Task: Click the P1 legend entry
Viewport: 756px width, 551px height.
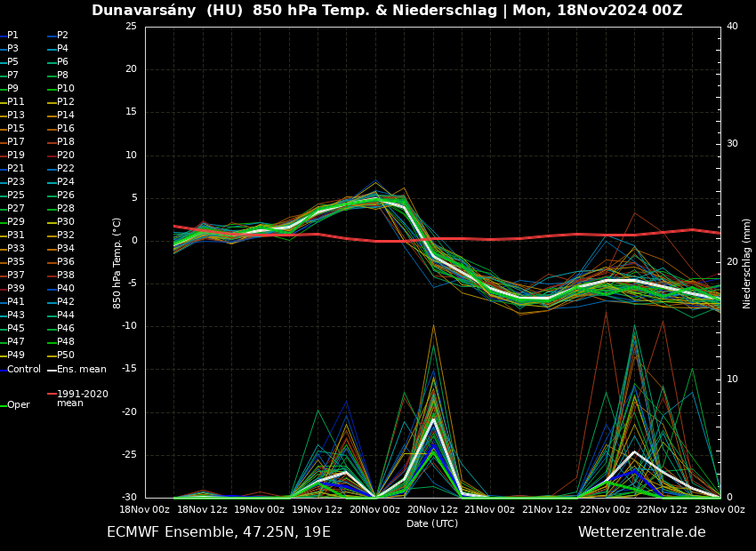Action: click(12, 36)
